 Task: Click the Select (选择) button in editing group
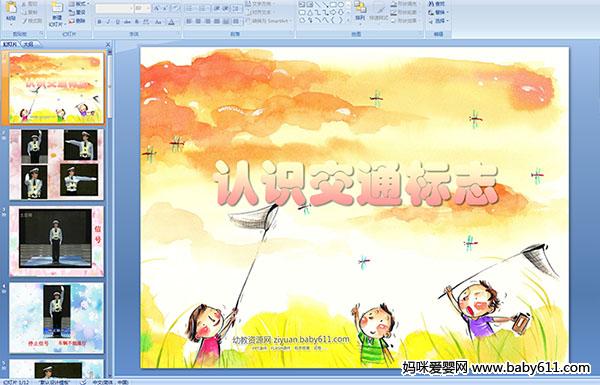click(x=438, y=21)
